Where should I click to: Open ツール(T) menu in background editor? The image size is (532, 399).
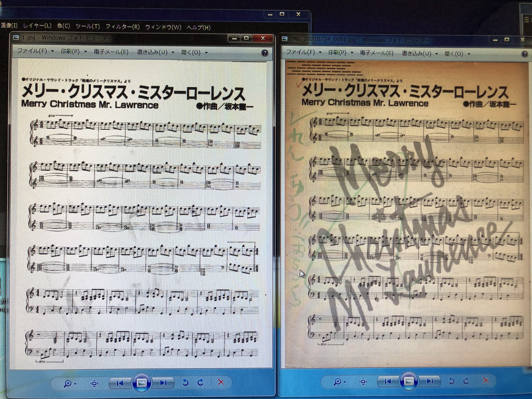pyautogui.click(x=88, y=26)
